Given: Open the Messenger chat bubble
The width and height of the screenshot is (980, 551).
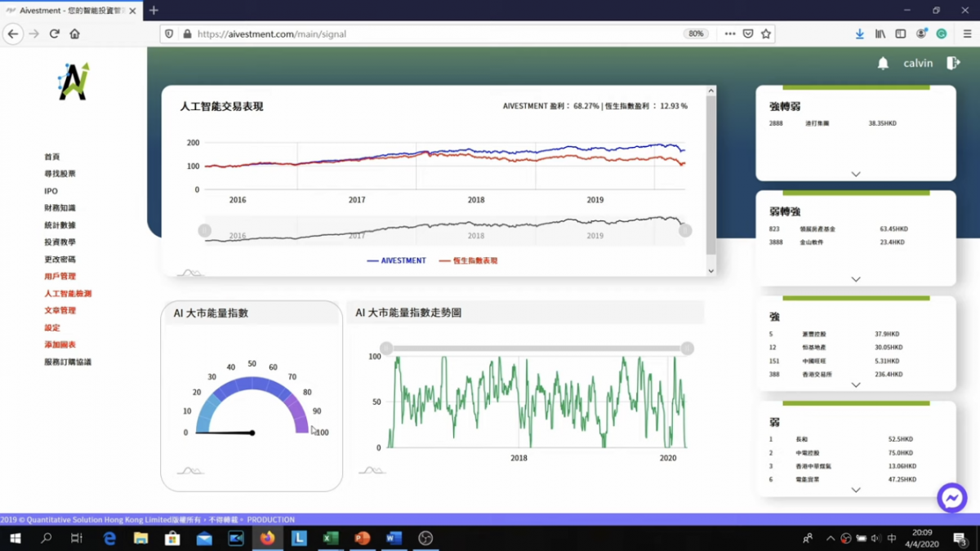Looking at the screenshot, I should click(951, 498).
